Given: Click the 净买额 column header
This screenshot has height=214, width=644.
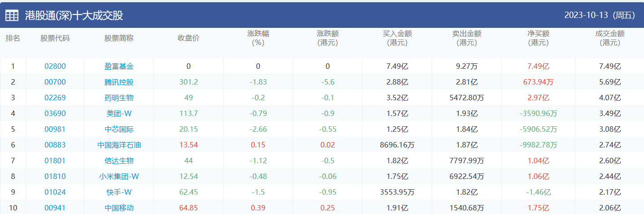Looking at the screenshot, I should [539, 38].
